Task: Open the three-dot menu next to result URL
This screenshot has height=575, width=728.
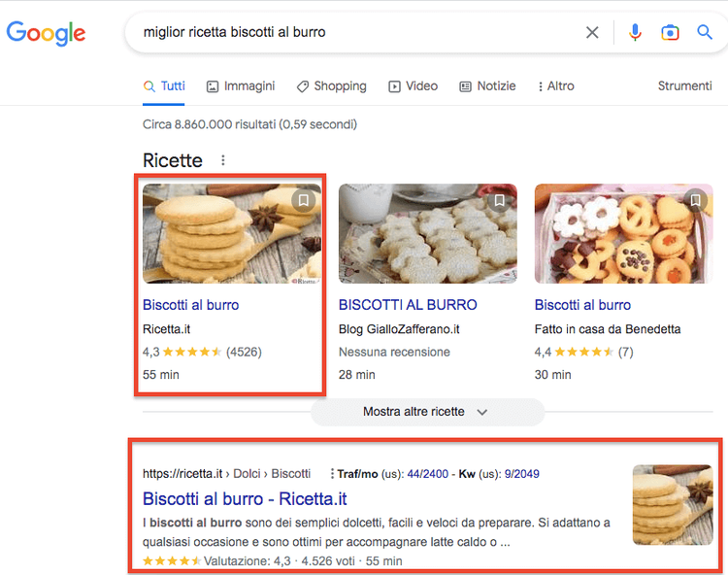Action: click(332, 474)
